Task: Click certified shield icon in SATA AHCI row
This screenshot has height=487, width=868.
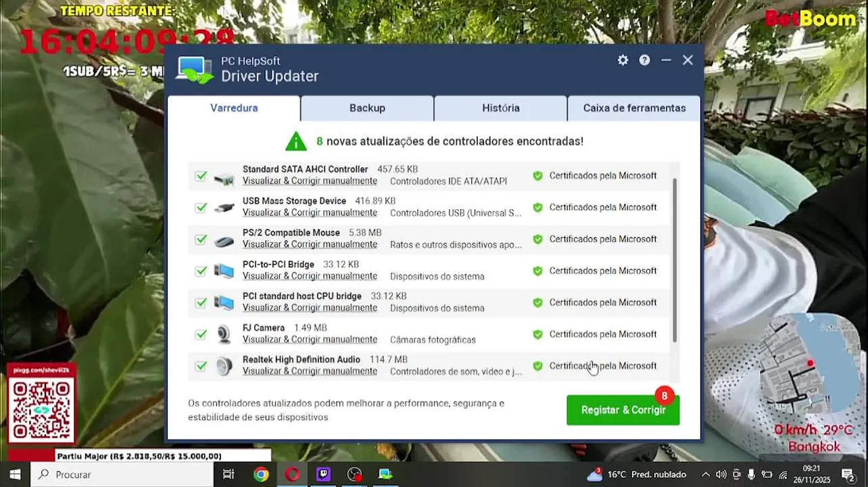Action: (537, 176)
